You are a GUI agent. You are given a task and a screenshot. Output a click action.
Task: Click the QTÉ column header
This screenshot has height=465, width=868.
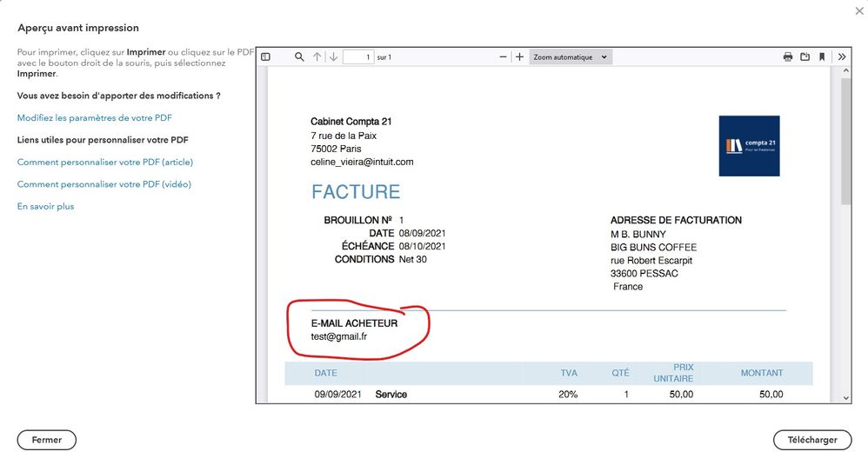(x=620, y=373)
